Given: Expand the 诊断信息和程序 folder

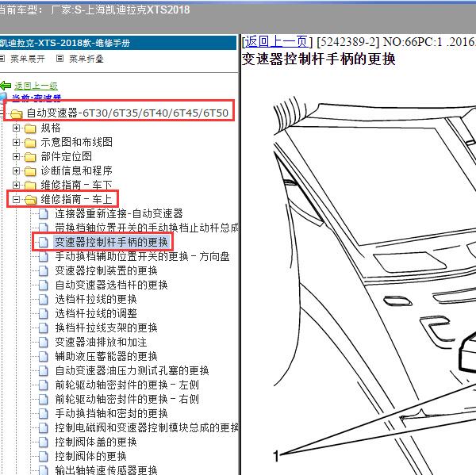Looking at the screenshot, I should 16,171.
